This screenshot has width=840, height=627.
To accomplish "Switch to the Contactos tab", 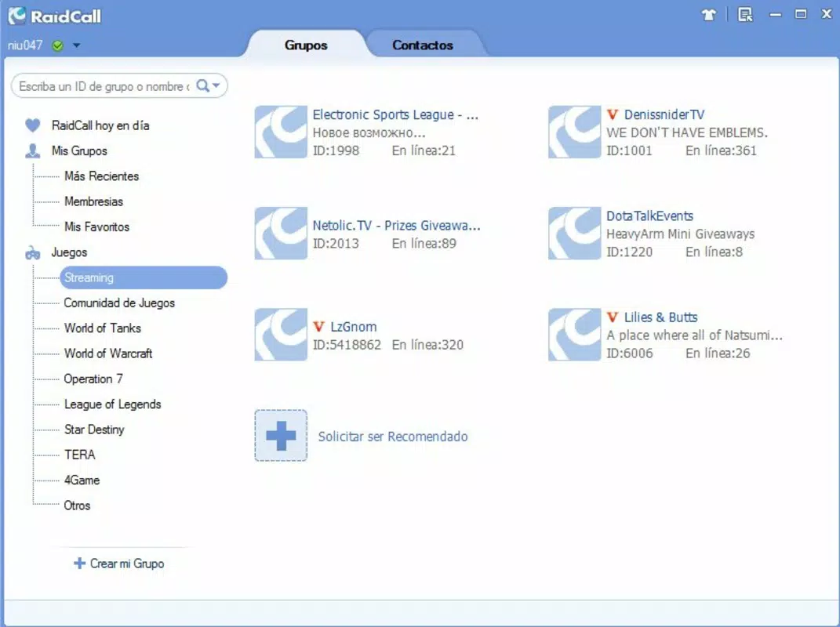I will (422, 45).
